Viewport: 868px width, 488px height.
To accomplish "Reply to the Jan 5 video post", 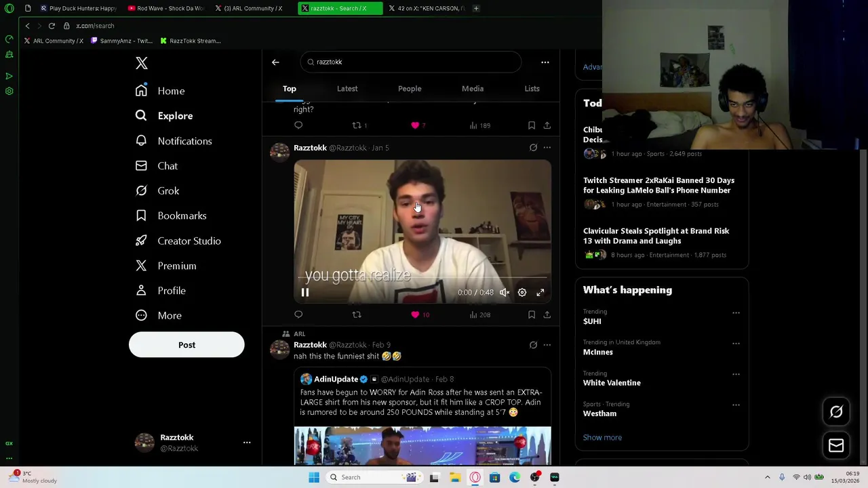I will [298, 314].
